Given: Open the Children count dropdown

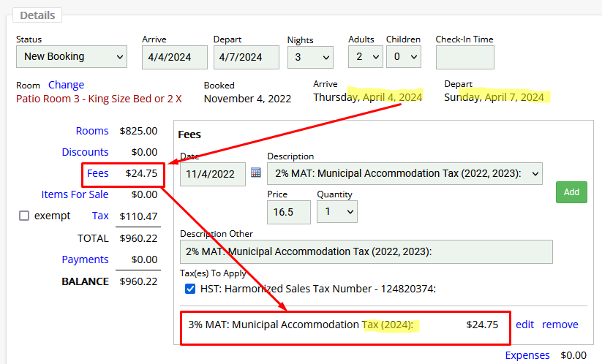Looking at the screenshot, I should pyautogui.click(x=404, y=56).
